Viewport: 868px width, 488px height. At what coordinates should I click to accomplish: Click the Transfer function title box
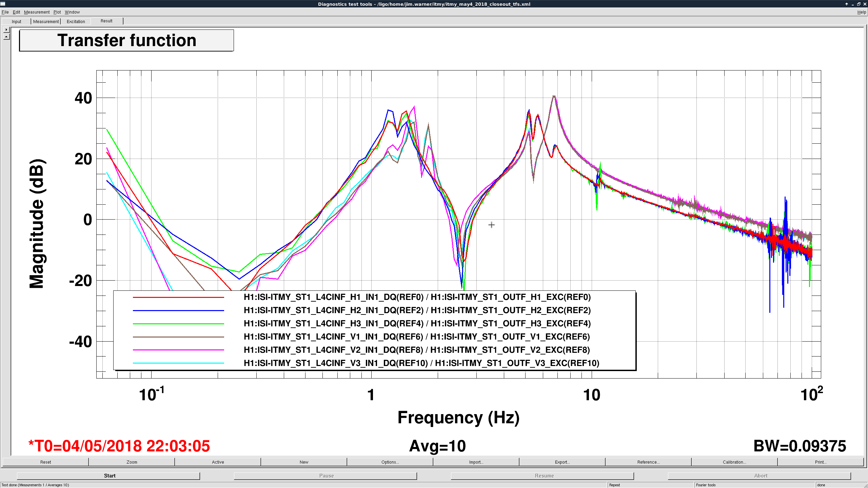(x=126, y=40)
